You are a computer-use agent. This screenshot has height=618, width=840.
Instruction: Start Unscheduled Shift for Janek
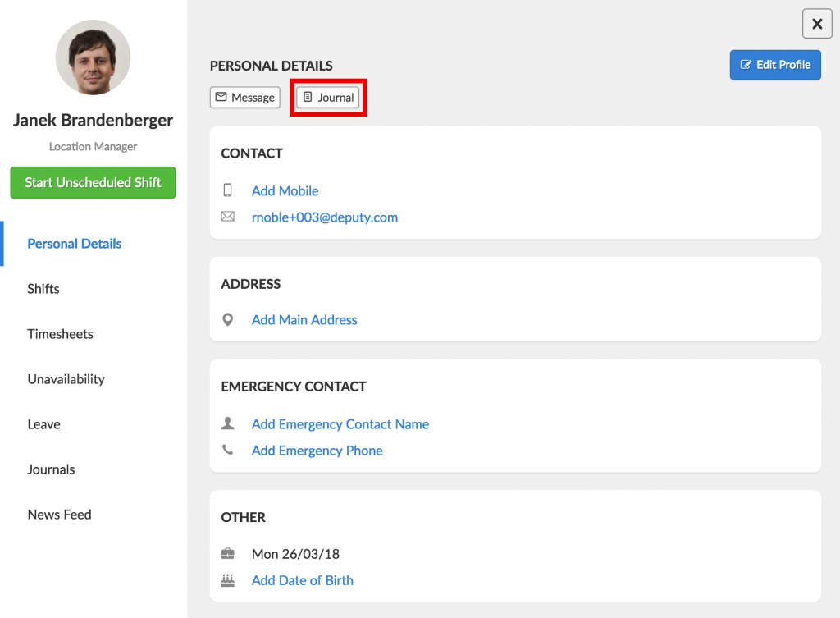(93, 183)
